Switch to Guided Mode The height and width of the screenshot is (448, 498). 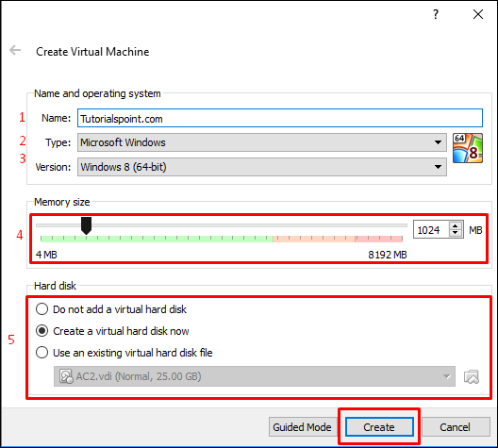(x=302, y=427)
